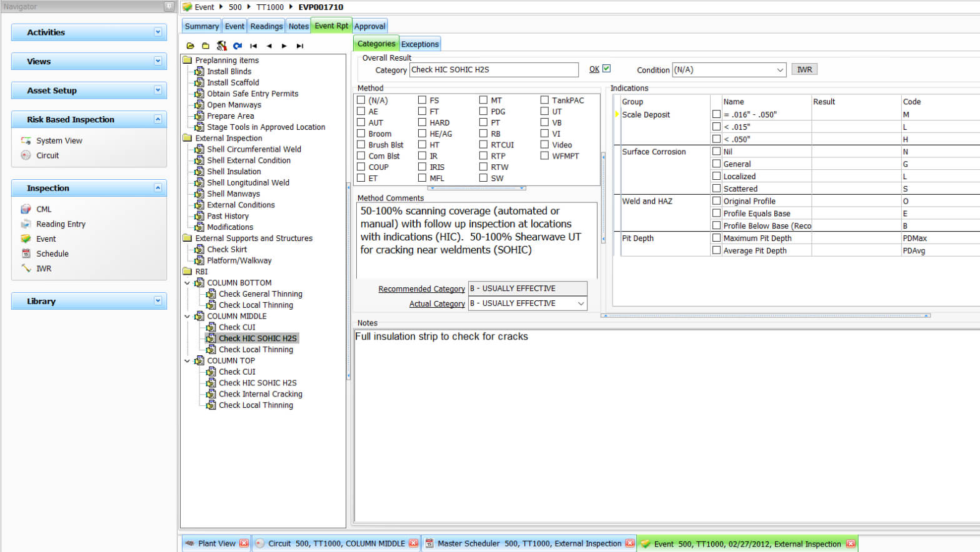Toggle the OK overall result checkbox
This screenshot has height=552, width=980.
[x=606, y=69]
